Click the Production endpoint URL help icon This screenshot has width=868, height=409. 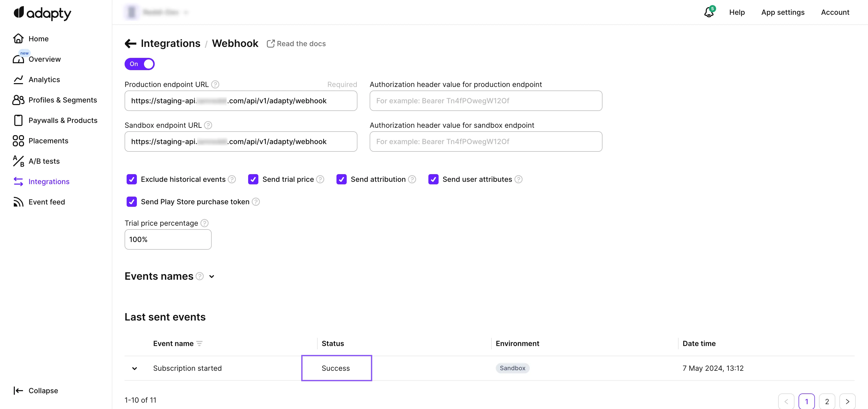[x=215, y=84]
